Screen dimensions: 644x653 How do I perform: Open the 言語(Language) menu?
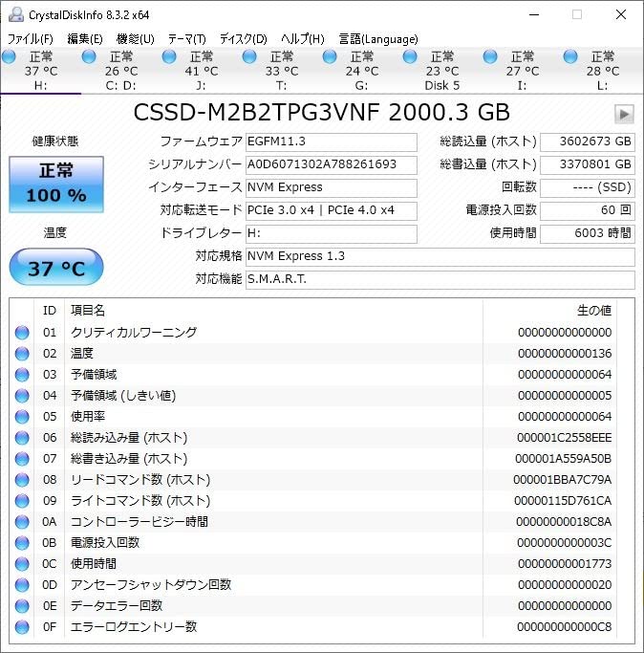(378, 39)
